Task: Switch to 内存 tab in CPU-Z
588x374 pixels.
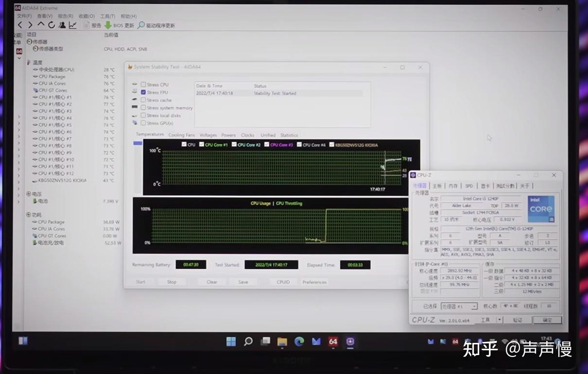Action: click(453, 186)
